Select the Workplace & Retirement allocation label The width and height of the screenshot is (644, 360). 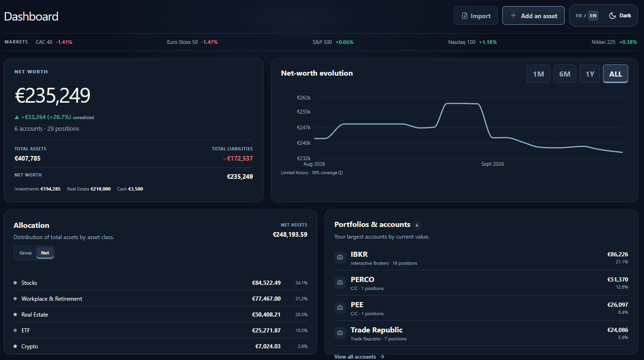(52, 299)
